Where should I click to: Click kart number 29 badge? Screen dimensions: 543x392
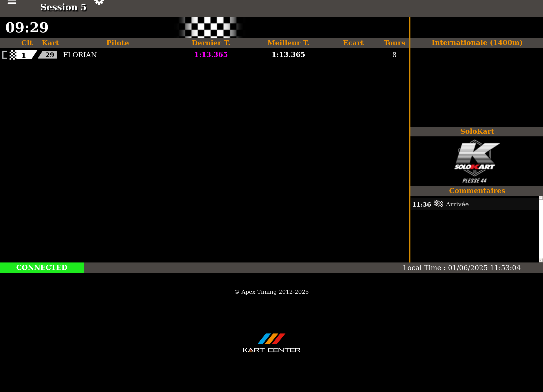(x=49, y=55)
